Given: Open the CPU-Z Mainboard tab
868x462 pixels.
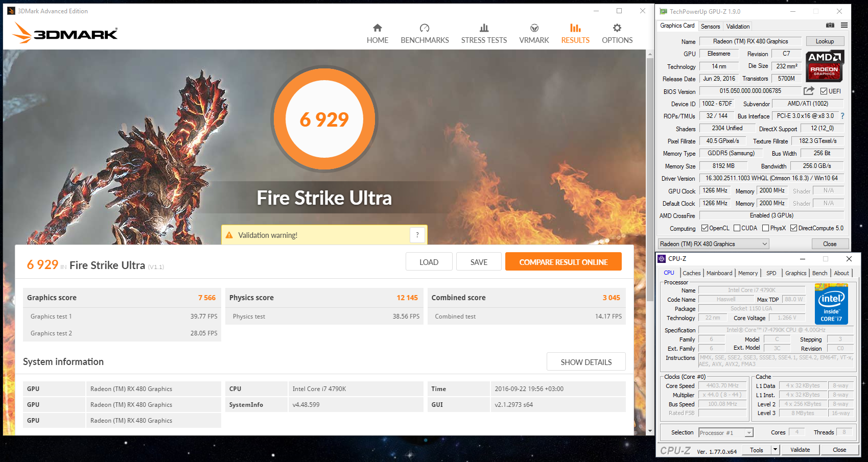Looking at the screenshot, I should (719, 273).
